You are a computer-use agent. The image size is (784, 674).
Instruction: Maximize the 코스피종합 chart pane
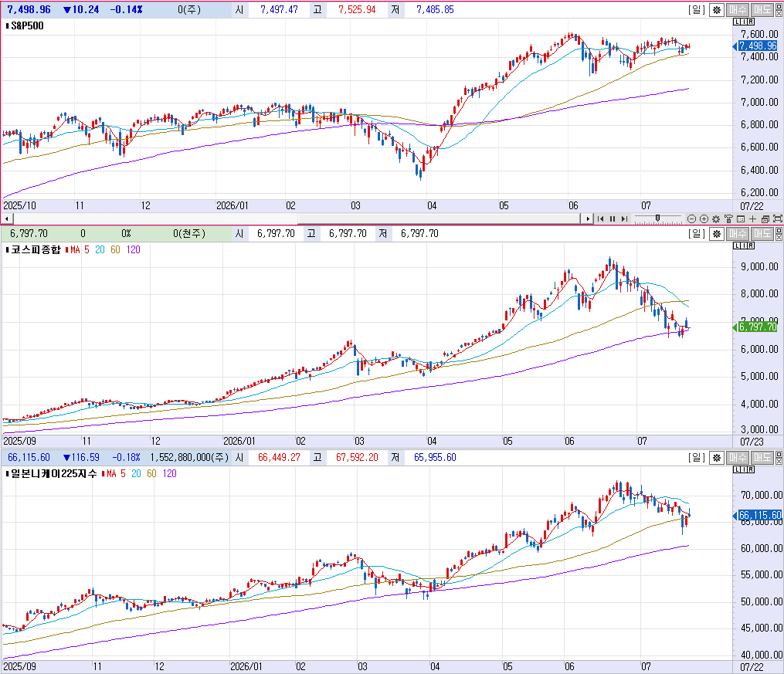coord(779,230)
